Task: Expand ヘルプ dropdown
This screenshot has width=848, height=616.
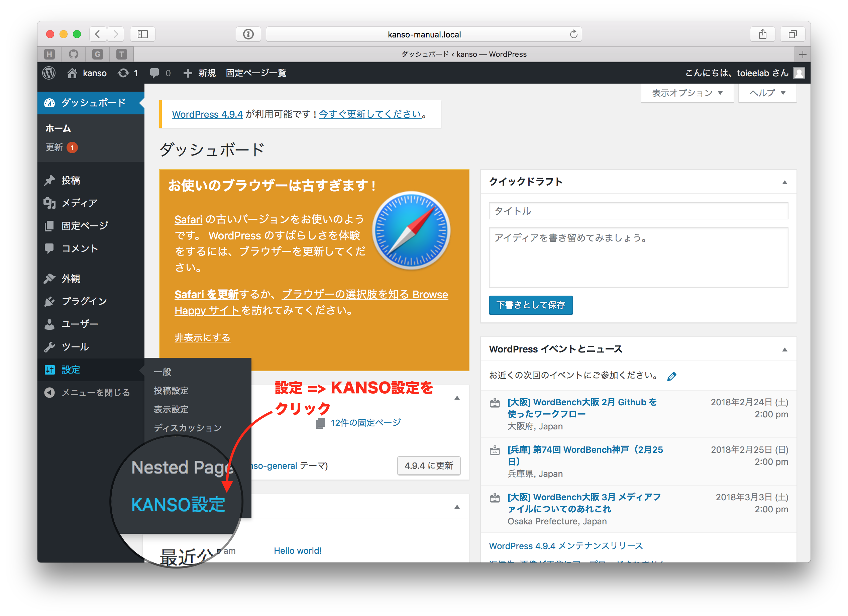Action: point(767,93)
